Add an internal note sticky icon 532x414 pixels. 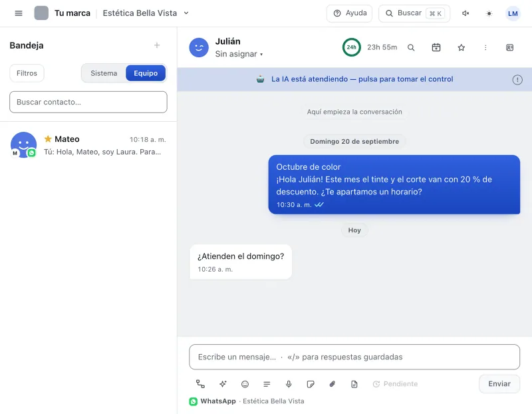tap(310, 384)
